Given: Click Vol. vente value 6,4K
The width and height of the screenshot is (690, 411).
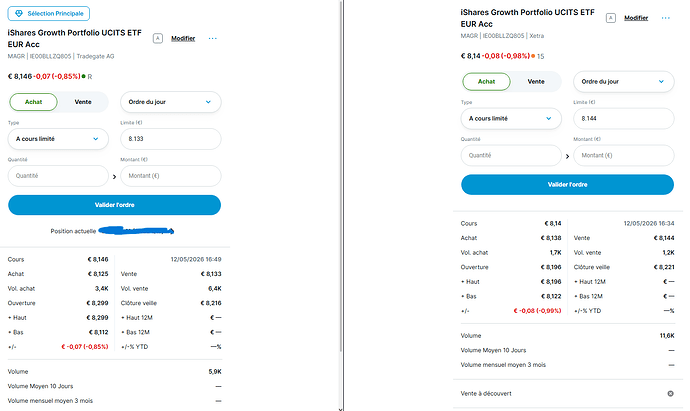Looking at the screenshot, I should (215, 289).
